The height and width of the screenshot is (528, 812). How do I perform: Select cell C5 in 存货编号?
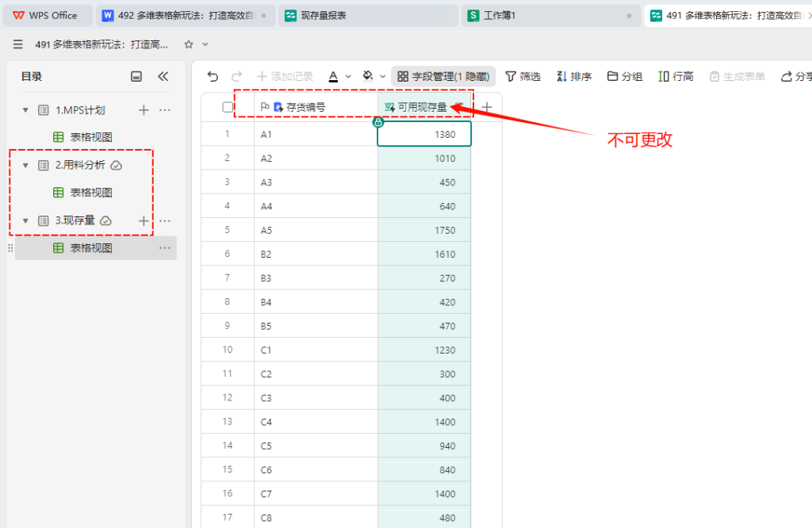316,446
